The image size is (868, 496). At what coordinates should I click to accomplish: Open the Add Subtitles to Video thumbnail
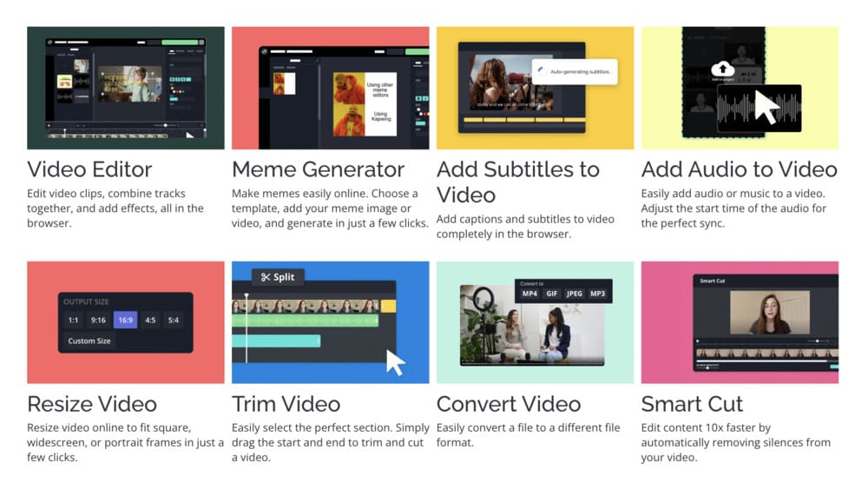pos(536,88)
